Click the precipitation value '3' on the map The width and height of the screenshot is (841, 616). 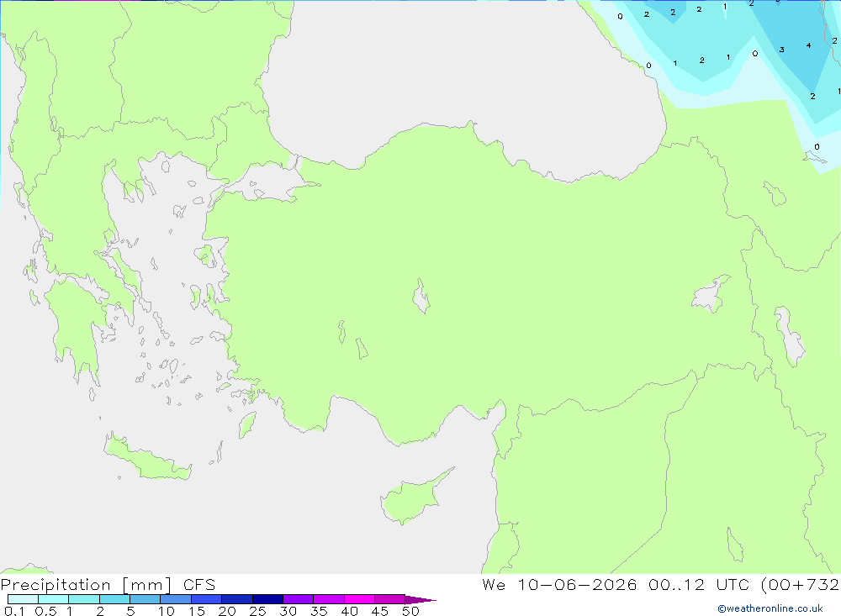click(x=781, y=50)
